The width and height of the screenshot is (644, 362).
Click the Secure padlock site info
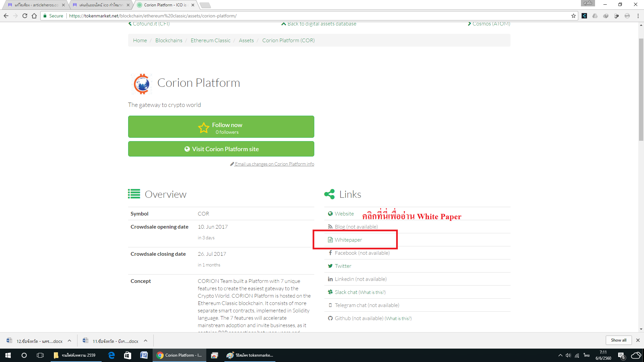(53, 16)
